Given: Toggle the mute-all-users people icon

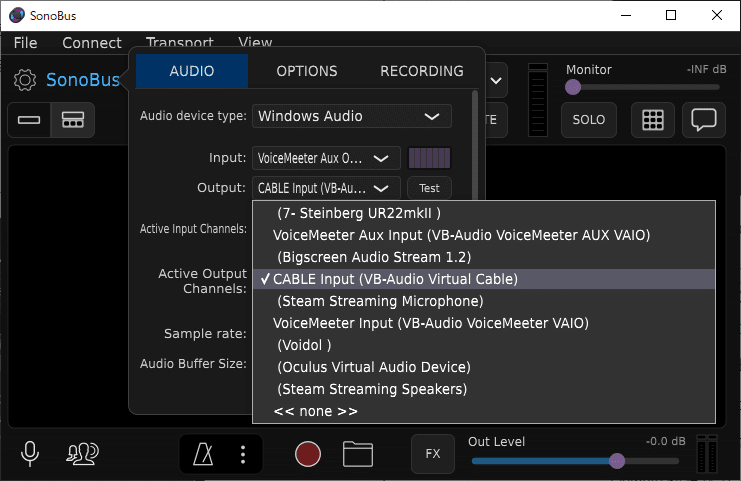Looking at the screenshot, I should click(82, 454).
